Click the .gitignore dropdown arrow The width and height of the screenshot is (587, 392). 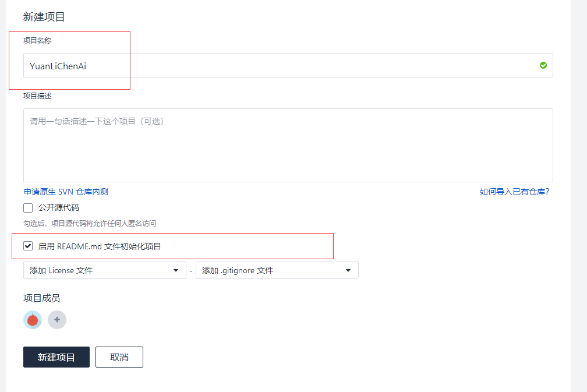pos(348,270)
